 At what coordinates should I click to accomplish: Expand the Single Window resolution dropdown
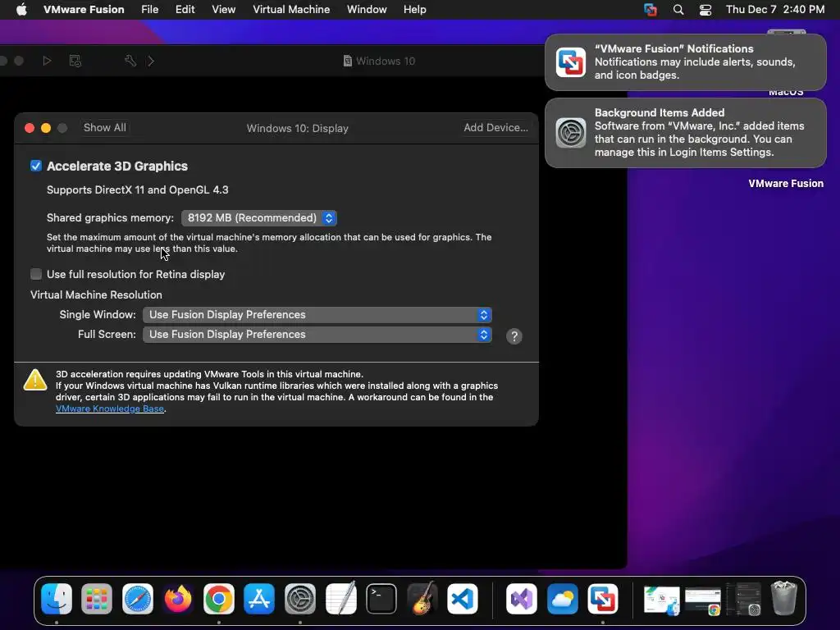pos(317,315)
